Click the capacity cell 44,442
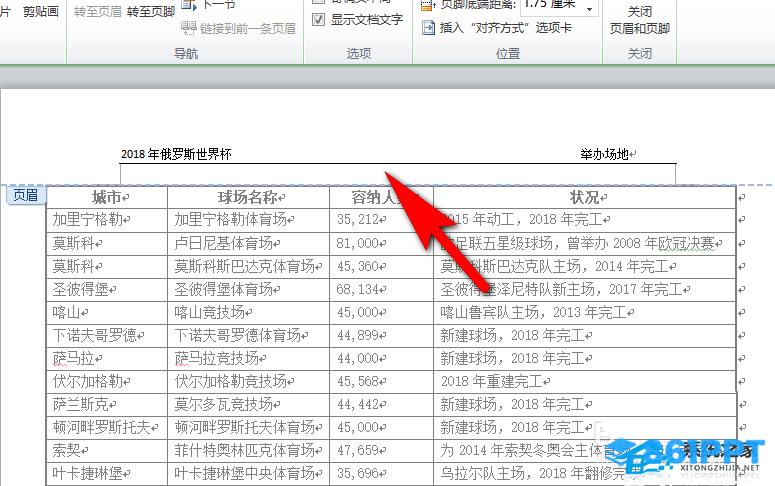Image resolution: width=775 pixels, height=486 pixels. [x=382, y=405]
